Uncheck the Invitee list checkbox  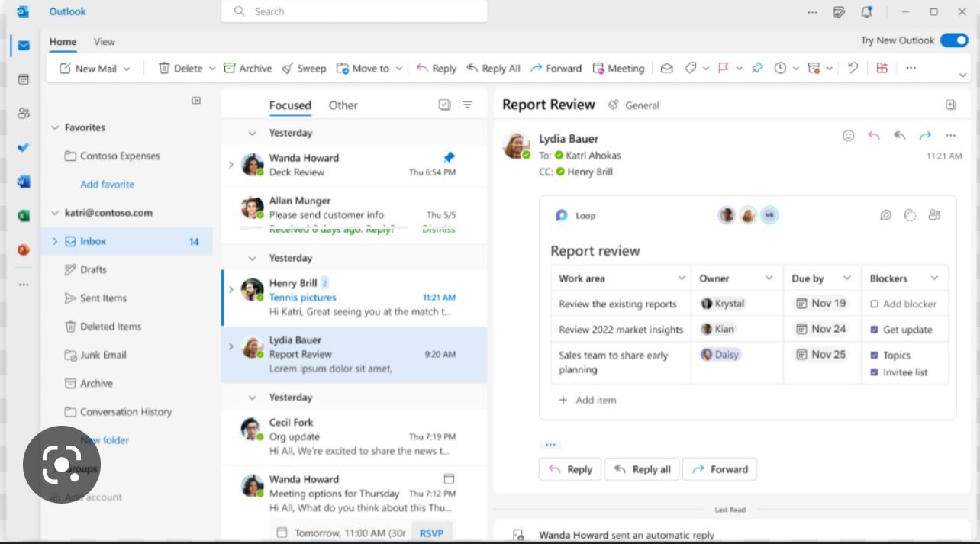875,372
